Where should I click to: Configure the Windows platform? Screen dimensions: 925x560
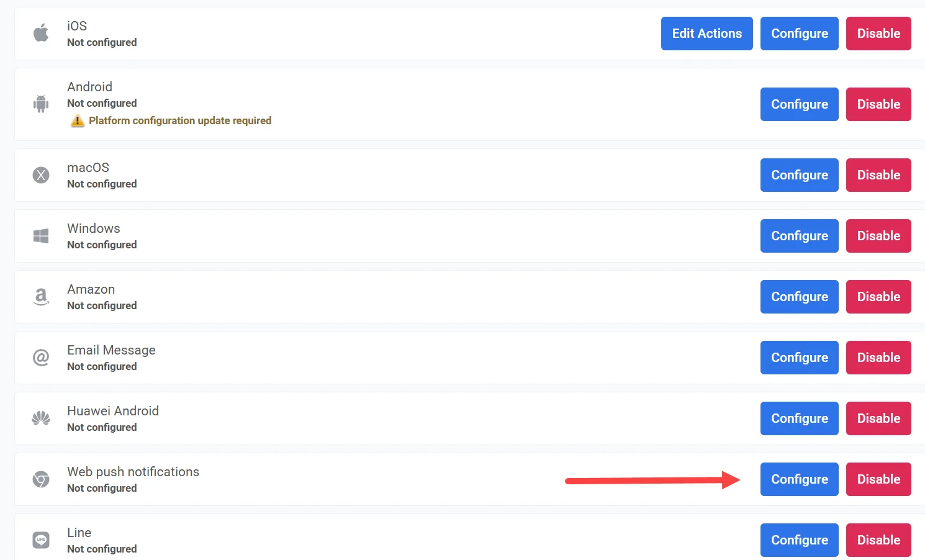click(x=799, y=236)
